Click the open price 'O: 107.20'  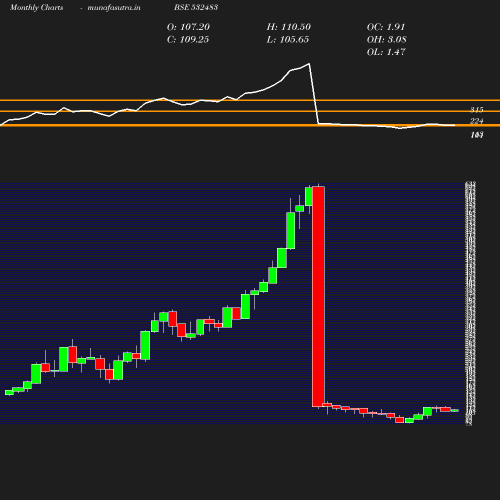point(188,27)
